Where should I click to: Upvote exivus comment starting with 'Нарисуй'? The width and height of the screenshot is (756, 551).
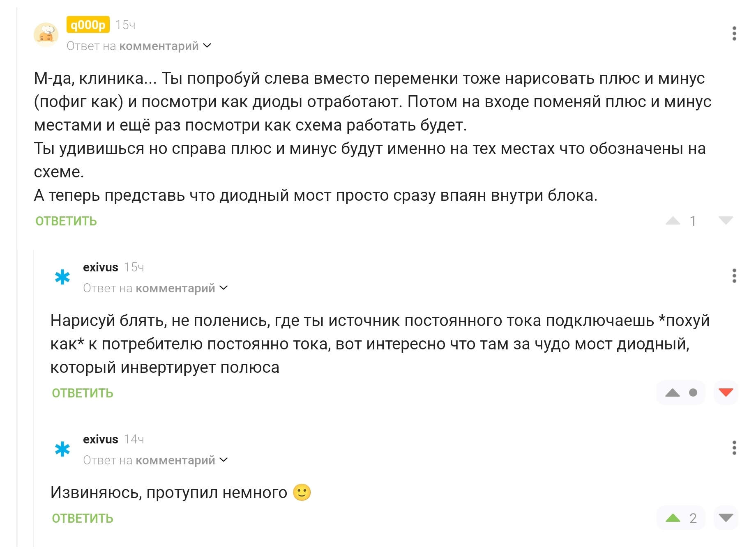point(673,393)
